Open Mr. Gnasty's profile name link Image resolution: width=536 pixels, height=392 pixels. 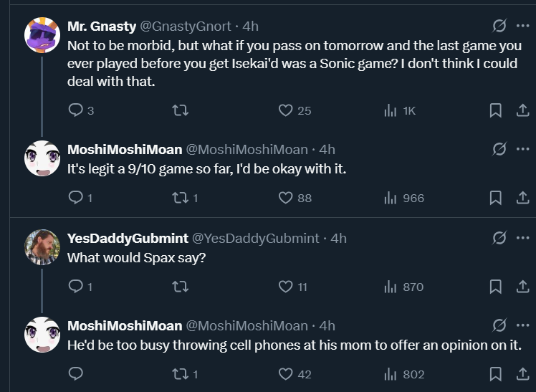point(101,27)
